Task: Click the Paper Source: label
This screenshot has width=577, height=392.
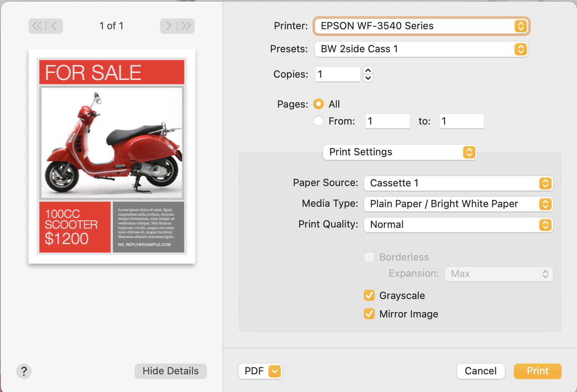Action: (x=325, y=183)
